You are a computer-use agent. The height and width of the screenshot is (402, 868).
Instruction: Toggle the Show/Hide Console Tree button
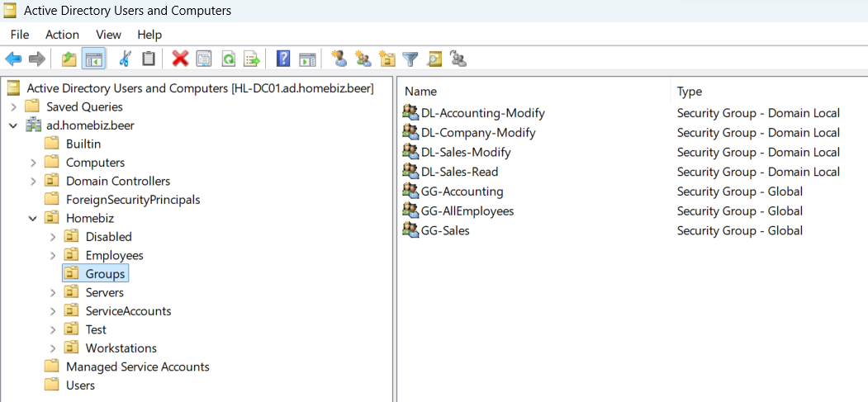tap(93, 58)
